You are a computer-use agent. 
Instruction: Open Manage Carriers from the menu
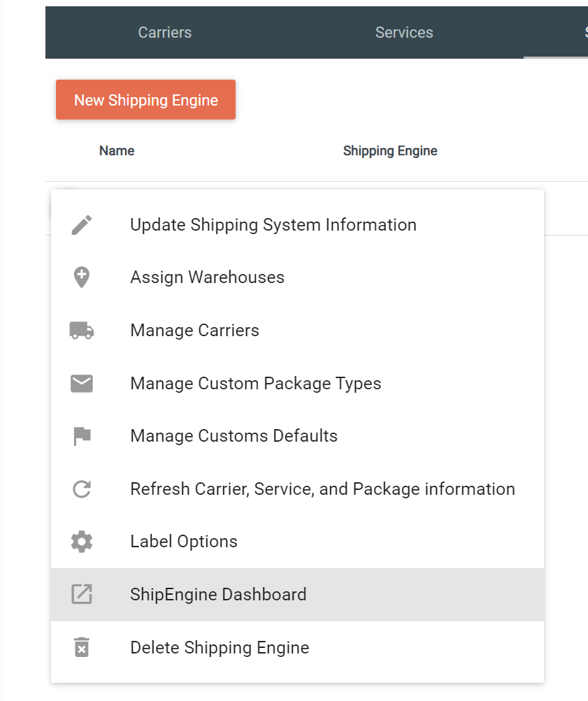194,330
